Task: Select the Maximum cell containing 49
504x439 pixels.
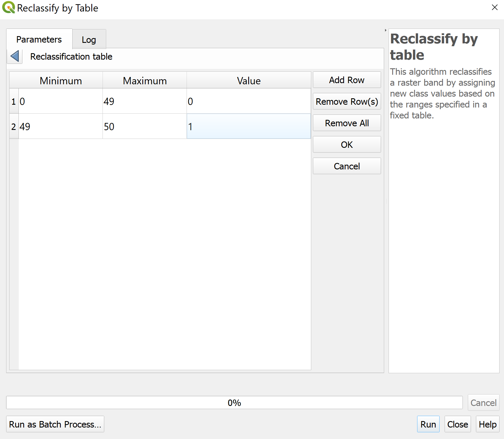Action: click(145, 101)
